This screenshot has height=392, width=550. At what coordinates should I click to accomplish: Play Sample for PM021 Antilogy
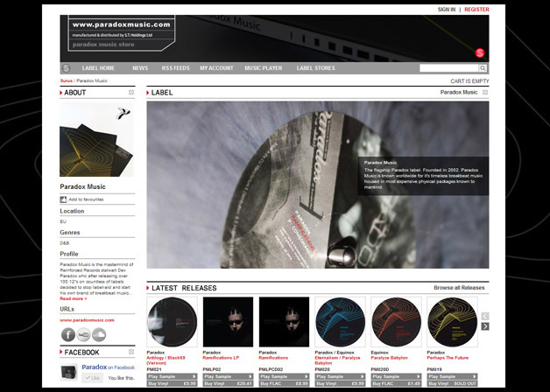pos(172,376)
